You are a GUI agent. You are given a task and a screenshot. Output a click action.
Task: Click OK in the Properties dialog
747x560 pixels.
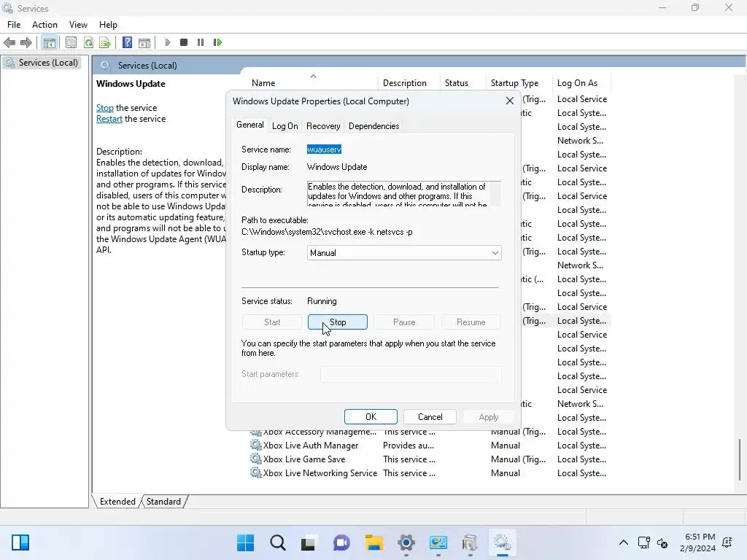[371, 417]
